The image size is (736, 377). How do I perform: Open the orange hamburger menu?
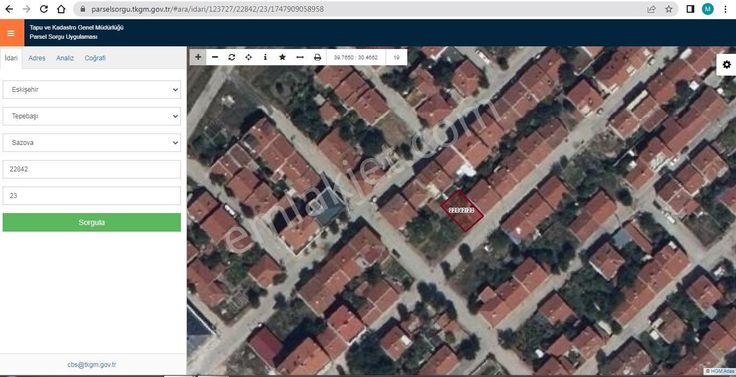tap(11, 33)
